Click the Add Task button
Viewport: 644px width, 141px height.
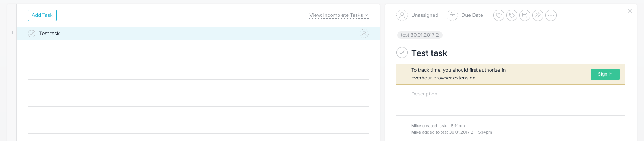(42, 15)
